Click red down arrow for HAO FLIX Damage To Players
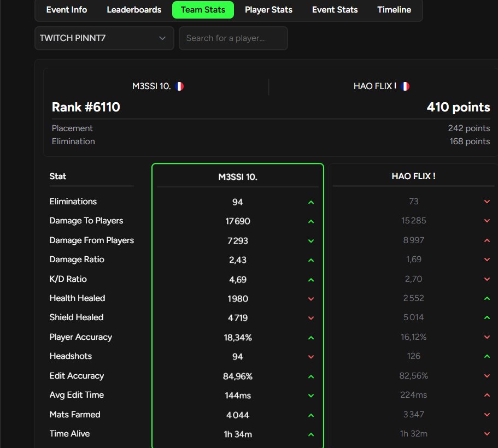Image resolution: width=498 pixels, height=448 pixels. click(x=487, y=221)
